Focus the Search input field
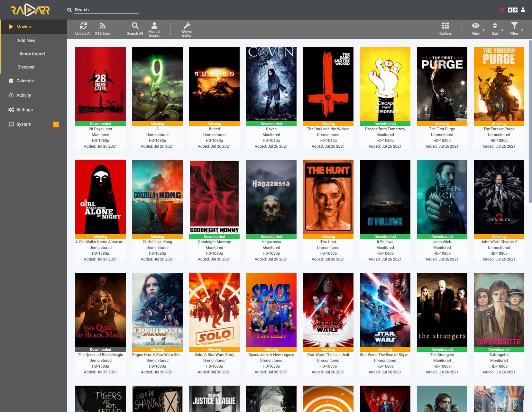The width and height of the screenshot is (532, 412). [106, 10]
